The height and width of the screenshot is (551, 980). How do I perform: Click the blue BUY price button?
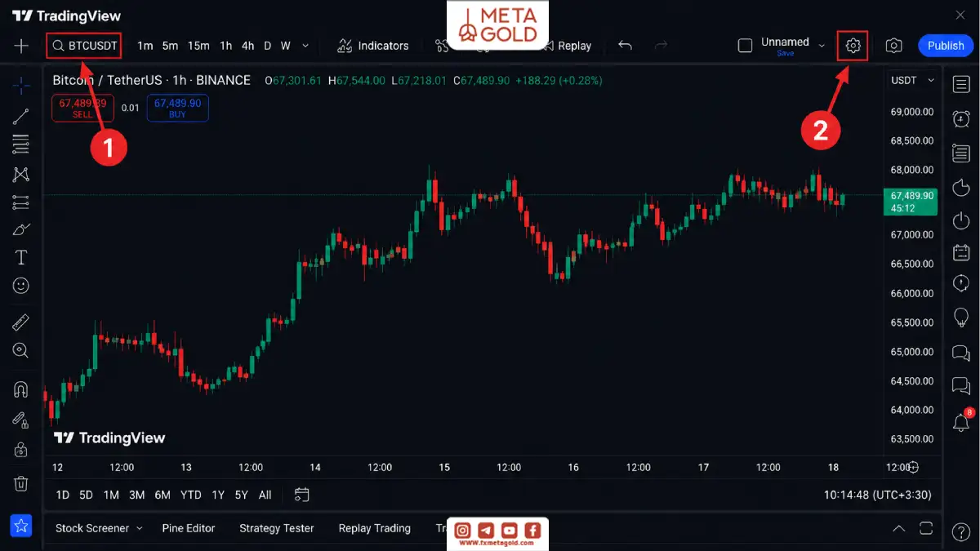177,109
